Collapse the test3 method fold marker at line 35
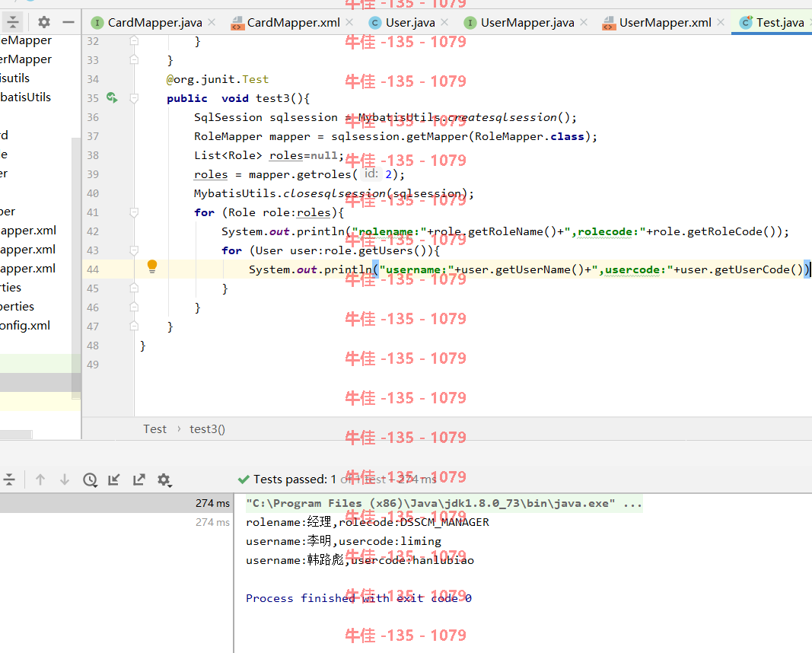Screen dimensions: 812x653 coord(134,98)
